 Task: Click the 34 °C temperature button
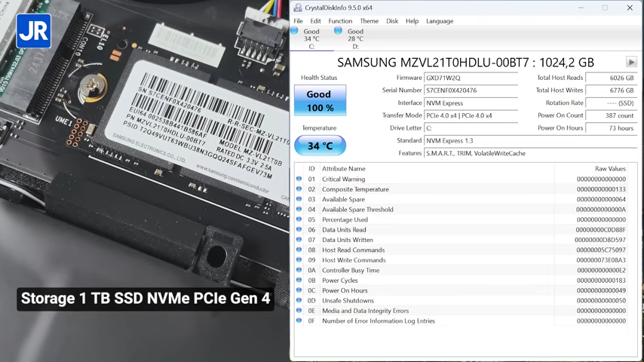[x=320, y=146]
